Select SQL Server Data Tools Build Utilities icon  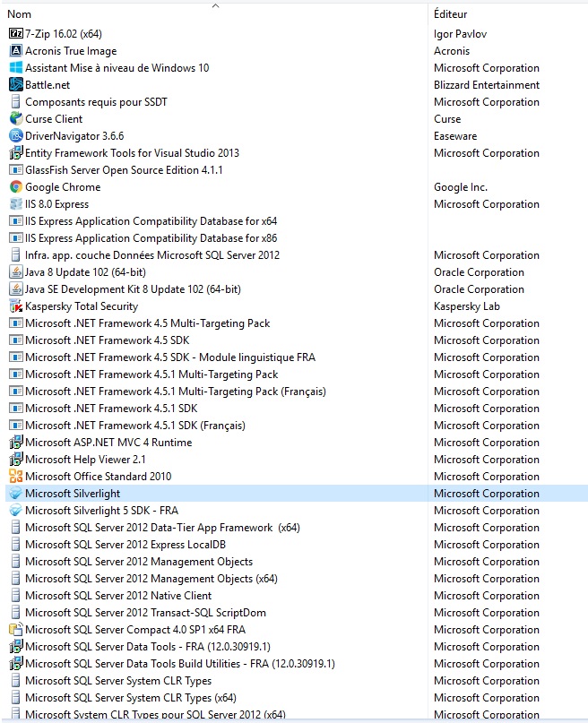click(15, 664)
